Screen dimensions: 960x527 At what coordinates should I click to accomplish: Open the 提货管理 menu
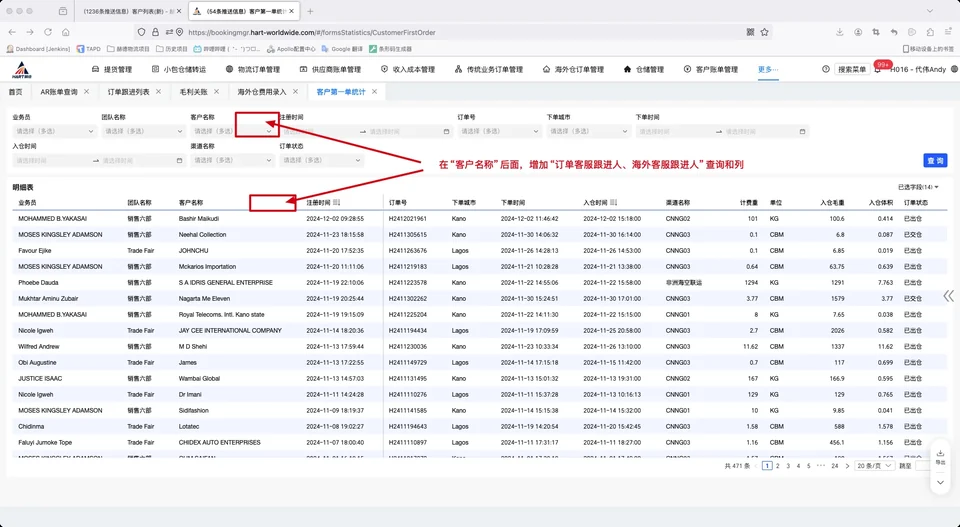click(x=112, y=69)
